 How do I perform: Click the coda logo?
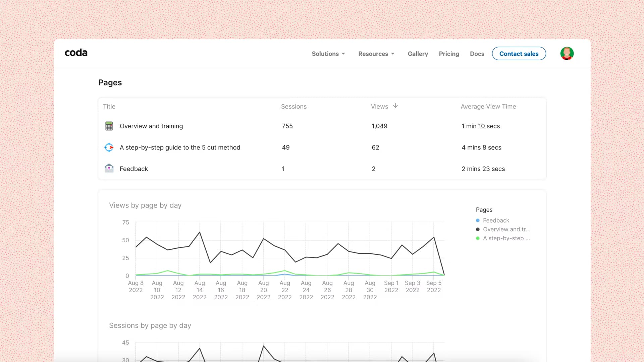(76, 53)
